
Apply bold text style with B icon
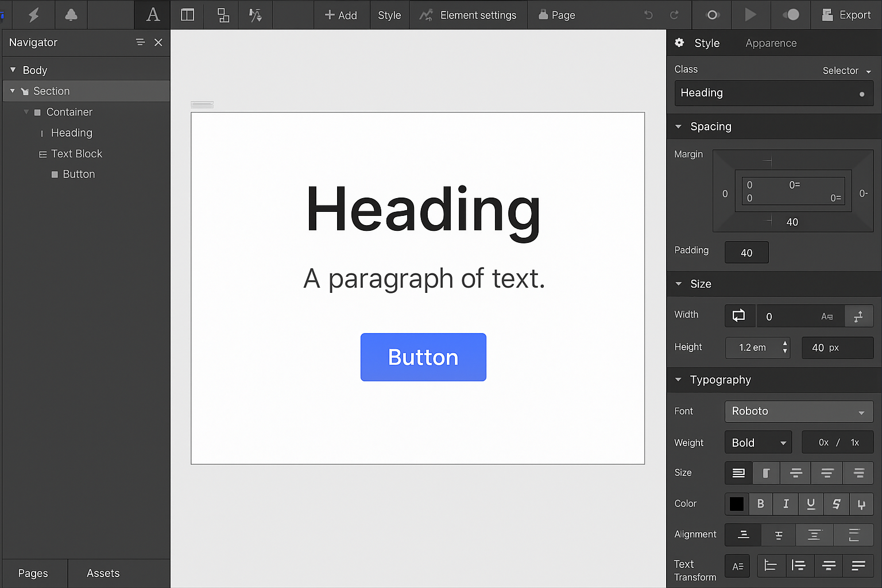(760, 504)
